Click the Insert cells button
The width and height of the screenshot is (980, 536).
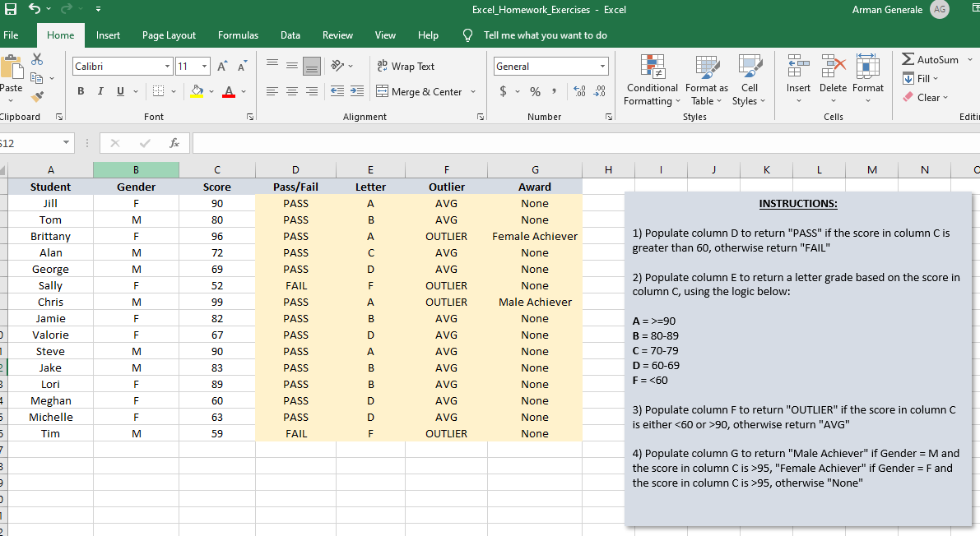pos(798,78)
